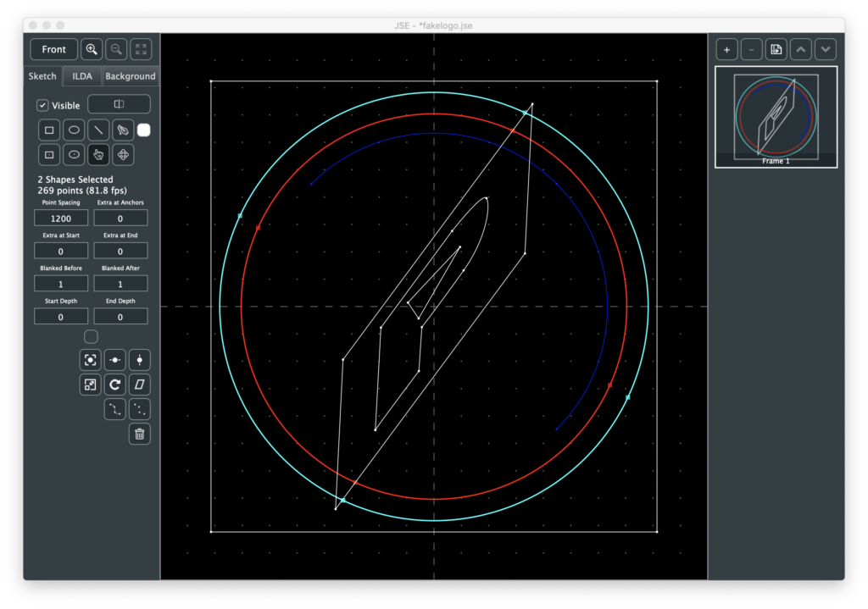Click the move arrows tool
Screen dimensions: 868x609
click(x=123, y=155)
